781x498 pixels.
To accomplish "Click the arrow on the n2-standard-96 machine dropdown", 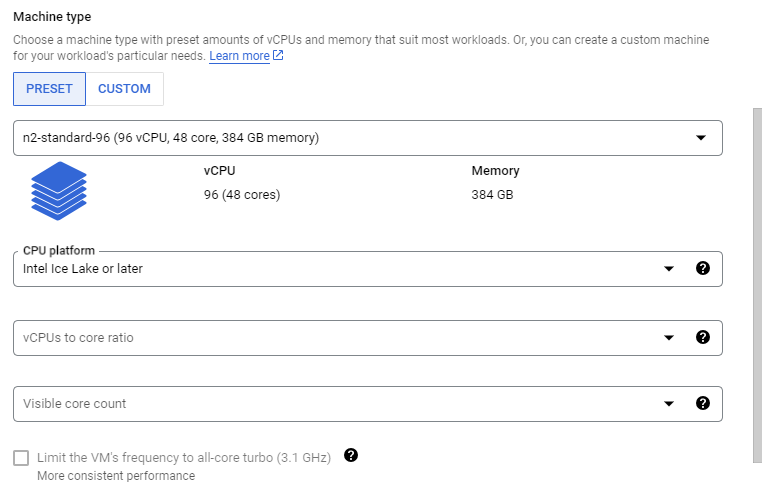I will coord(701,138).
